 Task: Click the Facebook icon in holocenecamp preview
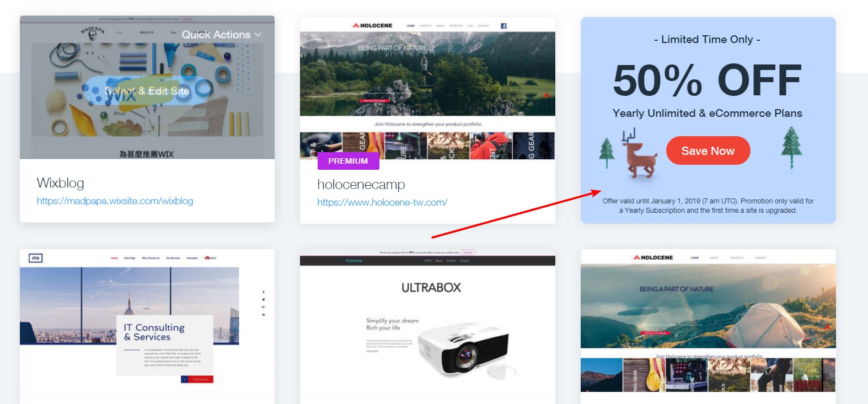pyautogui.click(x=503, y=26)
